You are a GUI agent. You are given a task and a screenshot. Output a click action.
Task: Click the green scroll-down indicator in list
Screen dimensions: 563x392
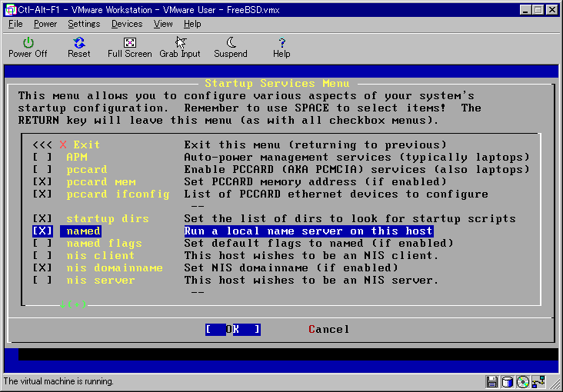coord(73,305)
